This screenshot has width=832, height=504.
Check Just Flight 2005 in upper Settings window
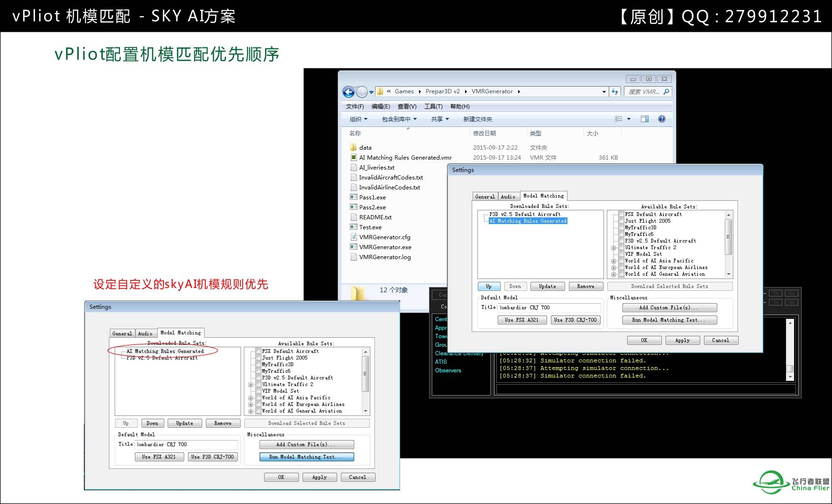click(621, 221)
